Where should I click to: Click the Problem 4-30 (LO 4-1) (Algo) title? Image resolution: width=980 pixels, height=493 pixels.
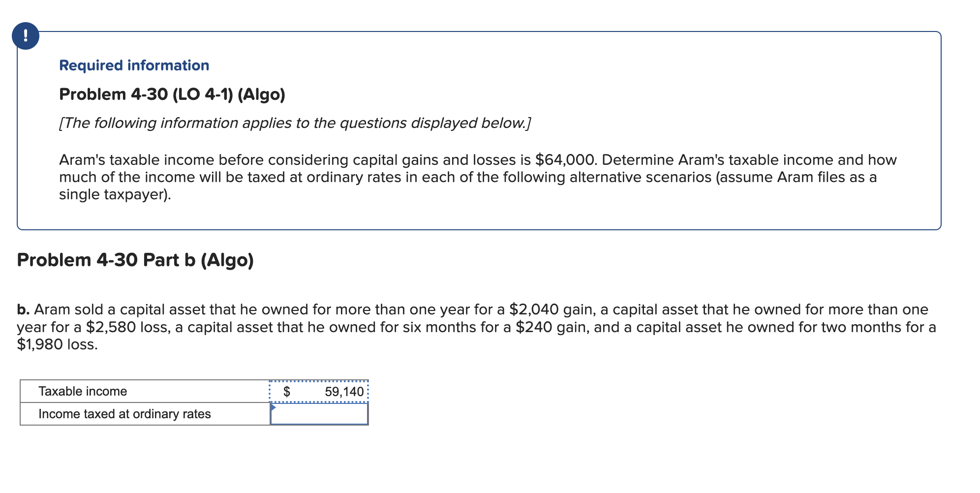[172, 94]
